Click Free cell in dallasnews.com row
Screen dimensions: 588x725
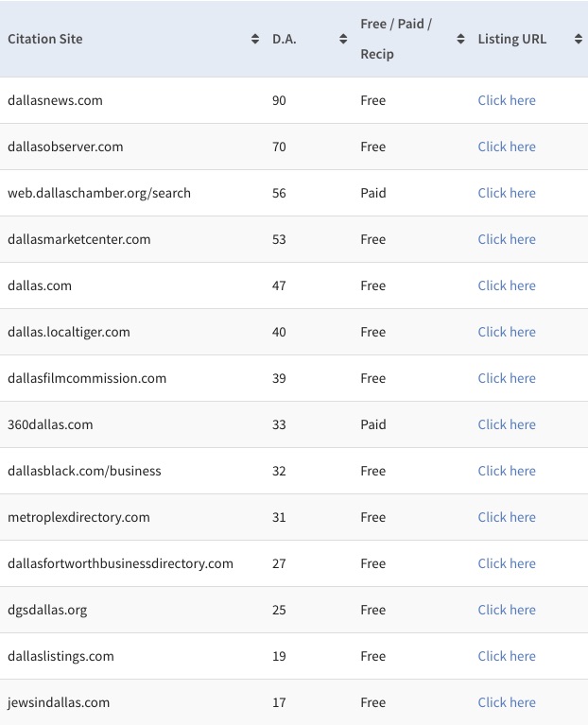coord(373,100)
